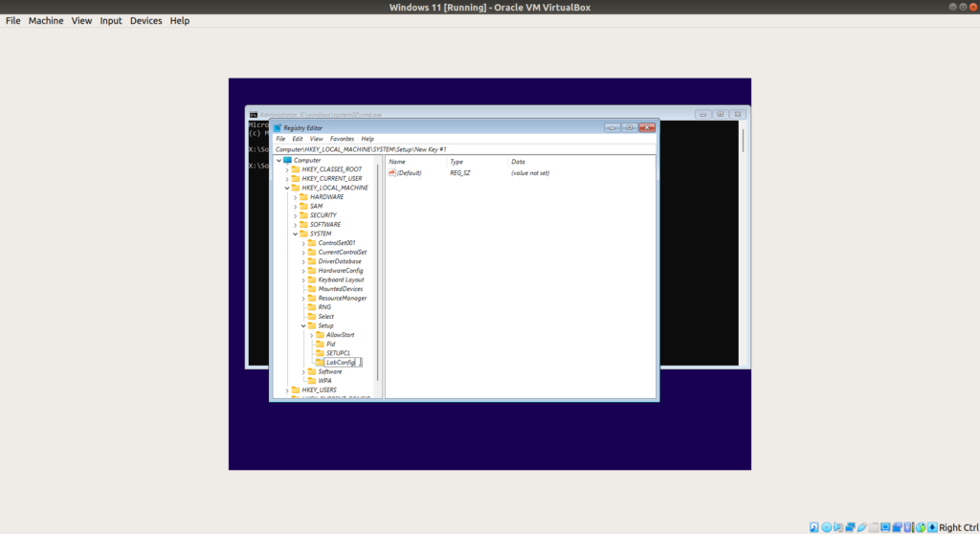
Task: Click the HKEY_CLASSES_ROOT folder icon
Action: click(296, 169)
